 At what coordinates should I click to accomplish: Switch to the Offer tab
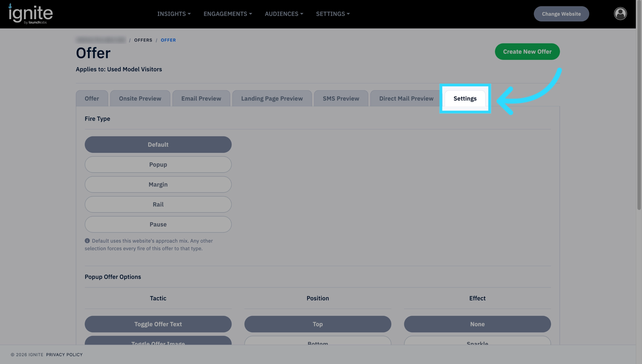[x=92, y=98]
